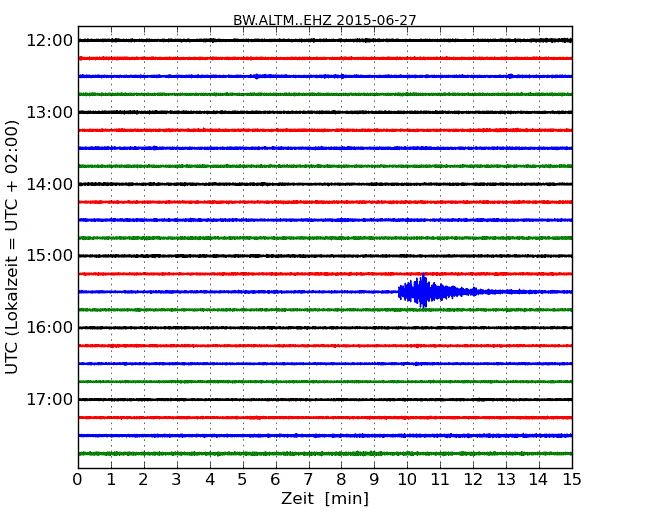Click the 16:00 time axis label

click(x=49, y=328)
